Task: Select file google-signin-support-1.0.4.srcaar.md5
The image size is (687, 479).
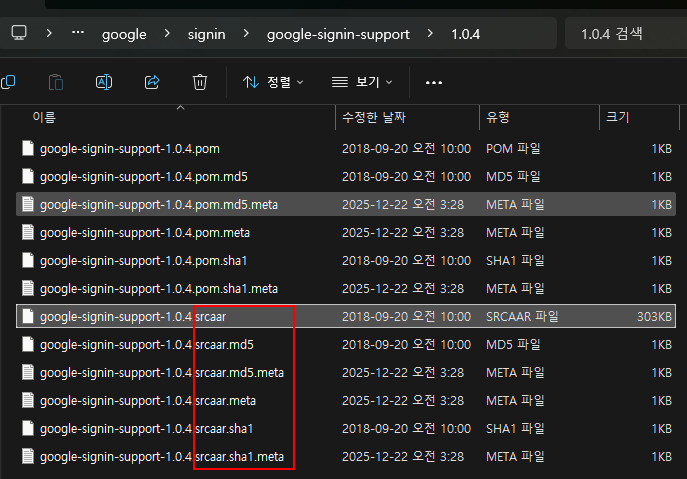Action: (x=346, y=344)
